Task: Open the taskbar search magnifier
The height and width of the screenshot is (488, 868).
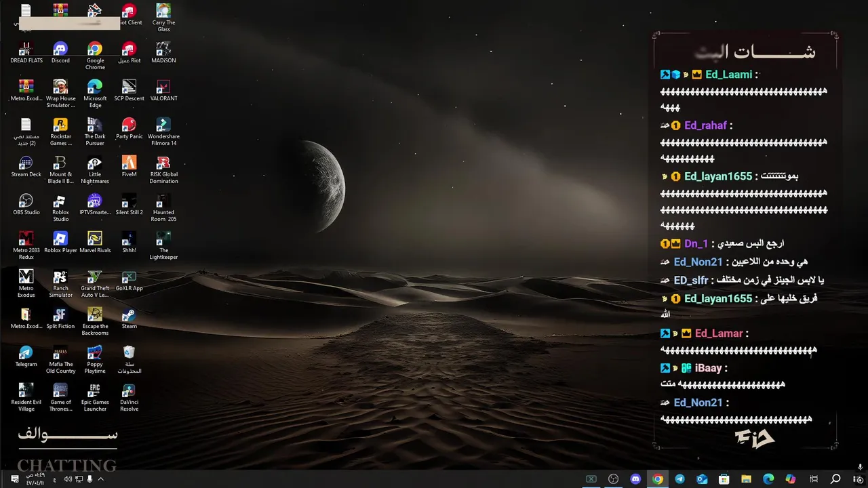Action: pyautogui.click(x=835, y=479)
